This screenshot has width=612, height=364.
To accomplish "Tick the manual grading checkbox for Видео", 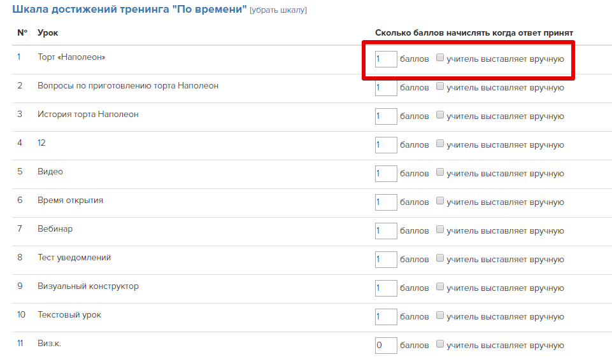I will pos(440,172).
